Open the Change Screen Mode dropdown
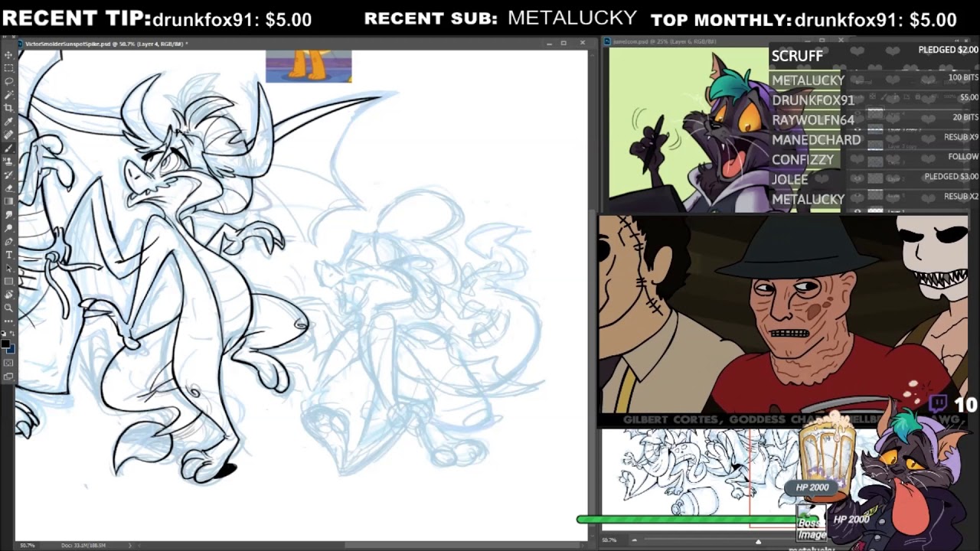The image size is (980, 551). point(8,377)
